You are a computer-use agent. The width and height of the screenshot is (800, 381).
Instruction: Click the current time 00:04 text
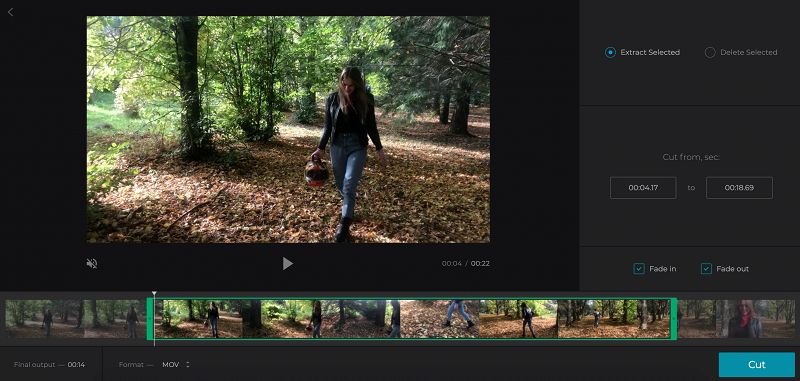(452, 264)
